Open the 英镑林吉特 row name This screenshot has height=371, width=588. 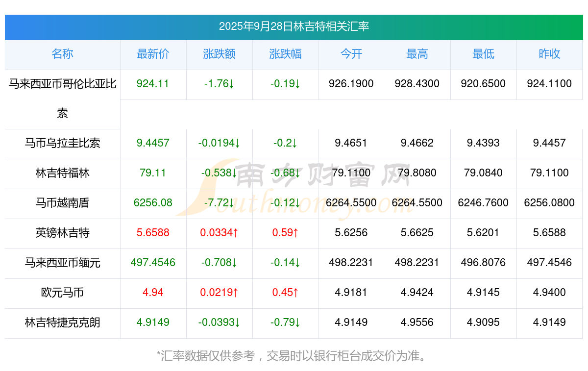click(62, 233)
